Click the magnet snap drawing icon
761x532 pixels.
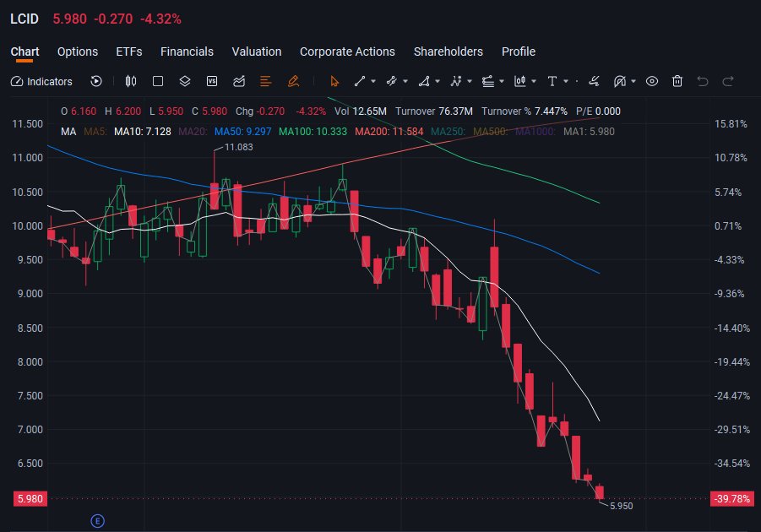[x=620, y=82]
